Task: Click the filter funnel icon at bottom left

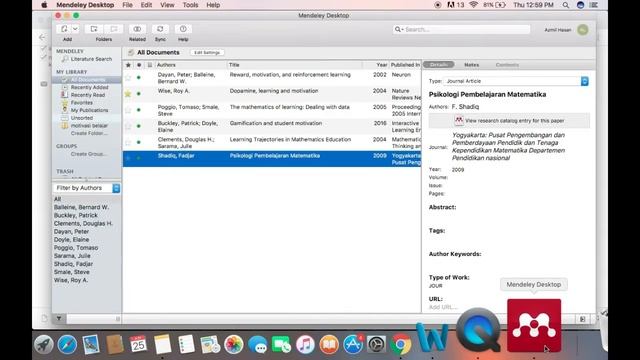Action: 59,319
